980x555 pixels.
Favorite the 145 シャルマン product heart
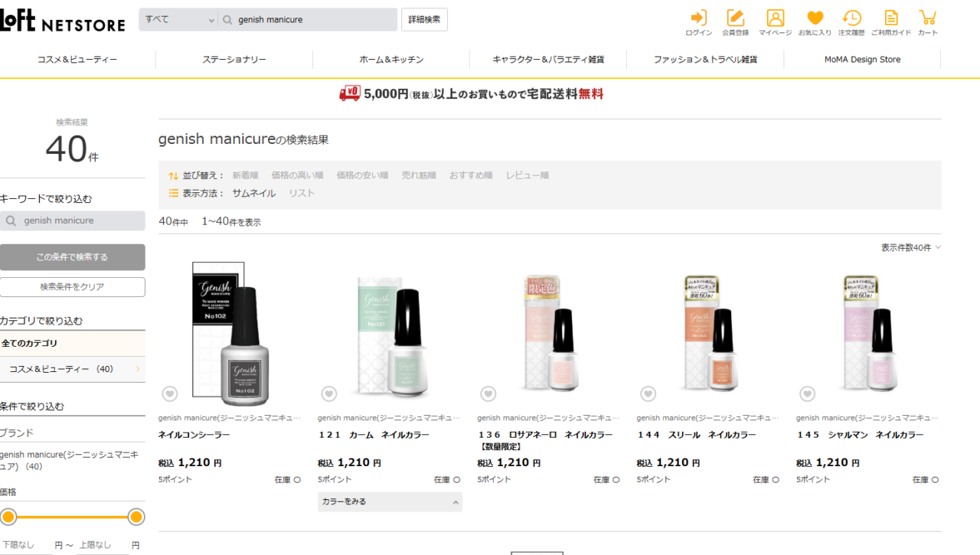coord(808,393)
